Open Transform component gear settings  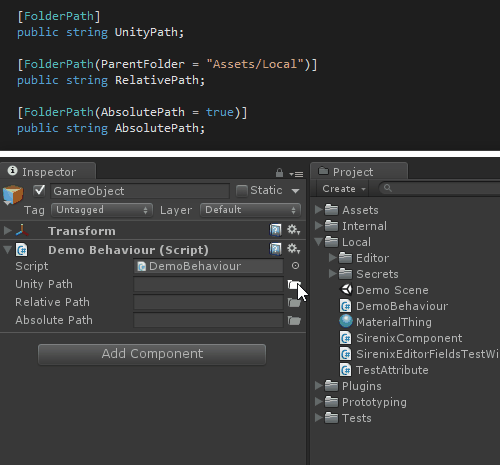pos(293,230)
